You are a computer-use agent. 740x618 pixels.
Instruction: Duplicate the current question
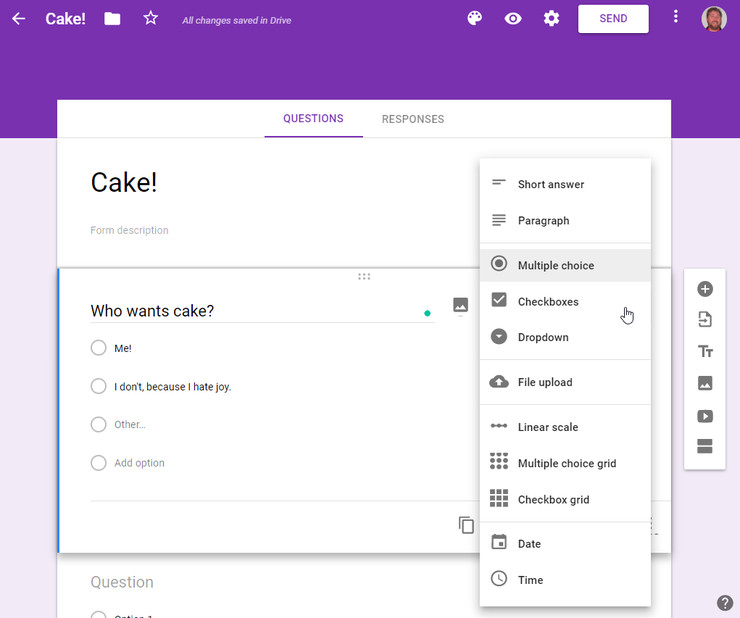pyautogui.click(x=466, y=525)
